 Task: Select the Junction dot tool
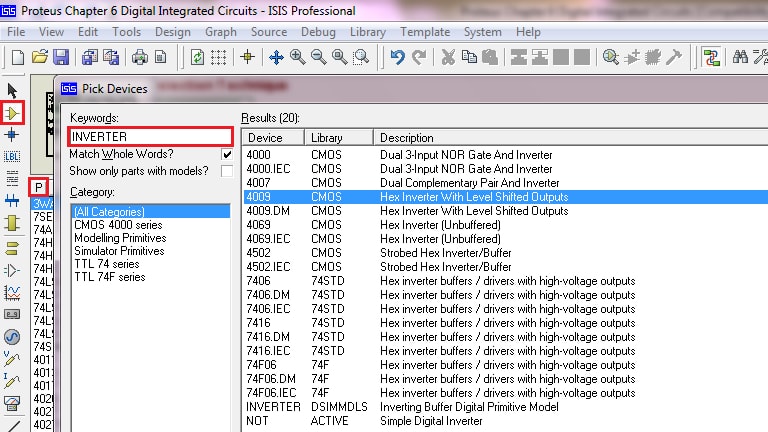(13, 135)
